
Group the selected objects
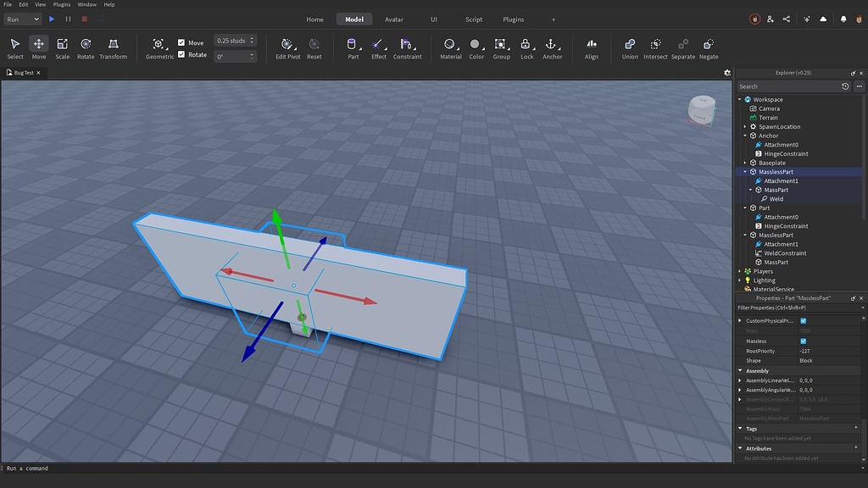tap(501, 48)
